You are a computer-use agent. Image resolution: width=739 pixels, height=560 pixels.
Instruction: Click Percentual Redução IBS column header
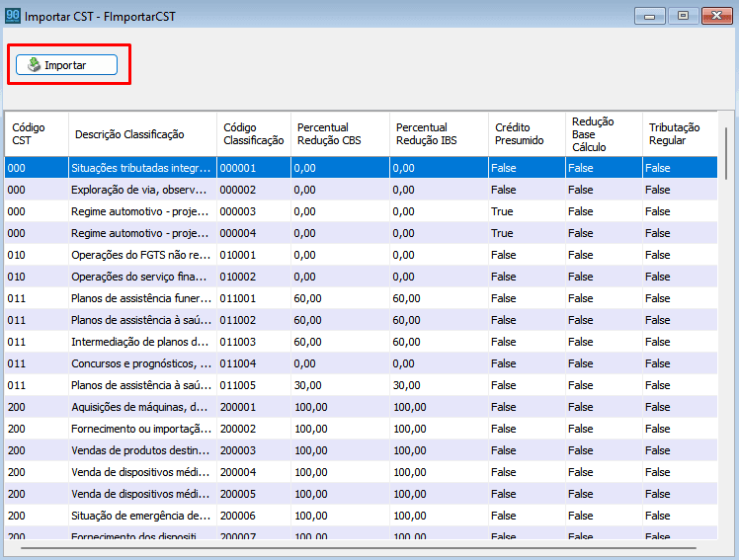pyautogui.click(x=439, y=134)
